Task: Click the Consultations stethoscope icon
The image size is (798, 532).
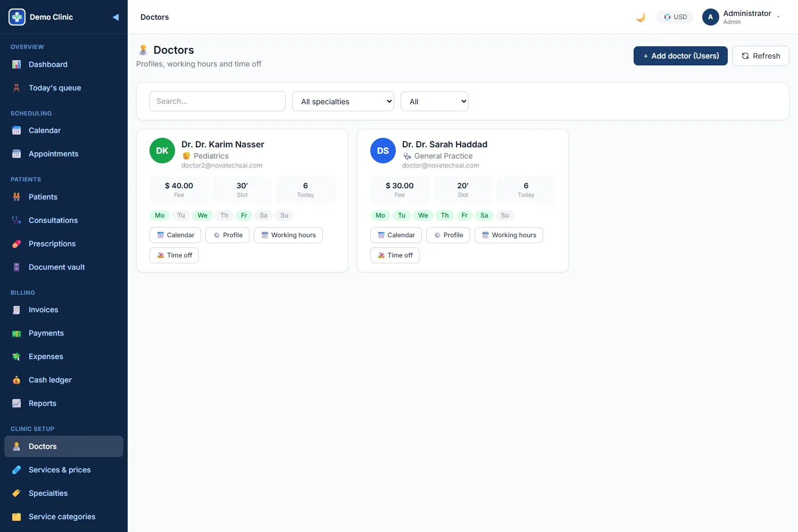Action: 16,220
